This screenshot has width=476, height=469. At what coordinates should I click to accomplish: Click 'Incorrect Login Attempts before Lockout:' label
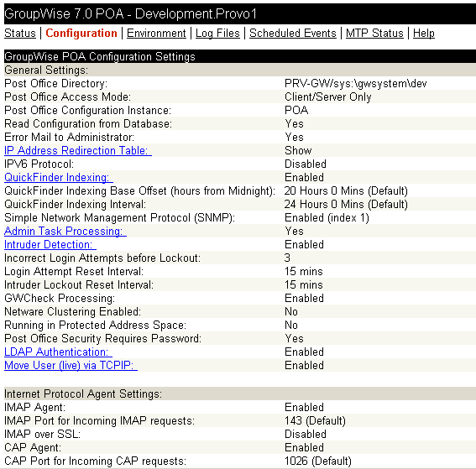pyautogui.click(x=102, y=258)
